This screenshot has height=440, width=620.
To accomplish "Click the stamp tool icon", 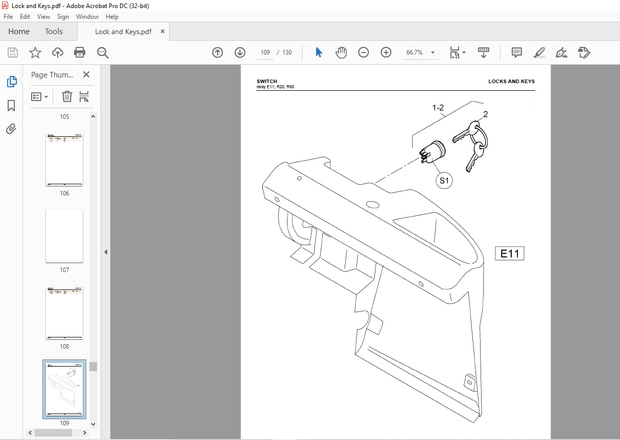I will click(584, 53).
